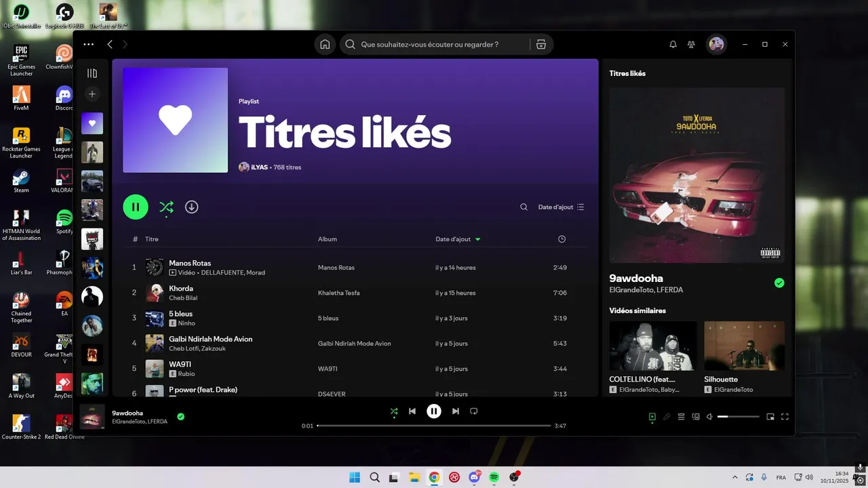
Task: Click the Home icon button
Action: pyautogui.click(x=325, y=44)
